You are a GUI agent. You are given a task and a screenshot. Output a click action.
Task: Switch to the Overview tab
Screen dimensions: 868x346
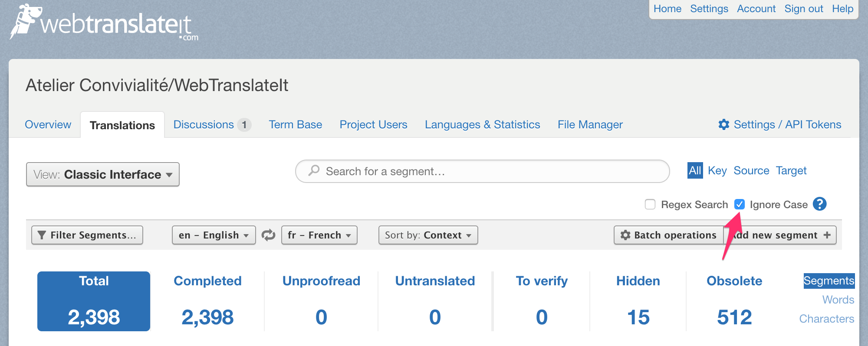(48, 124)
